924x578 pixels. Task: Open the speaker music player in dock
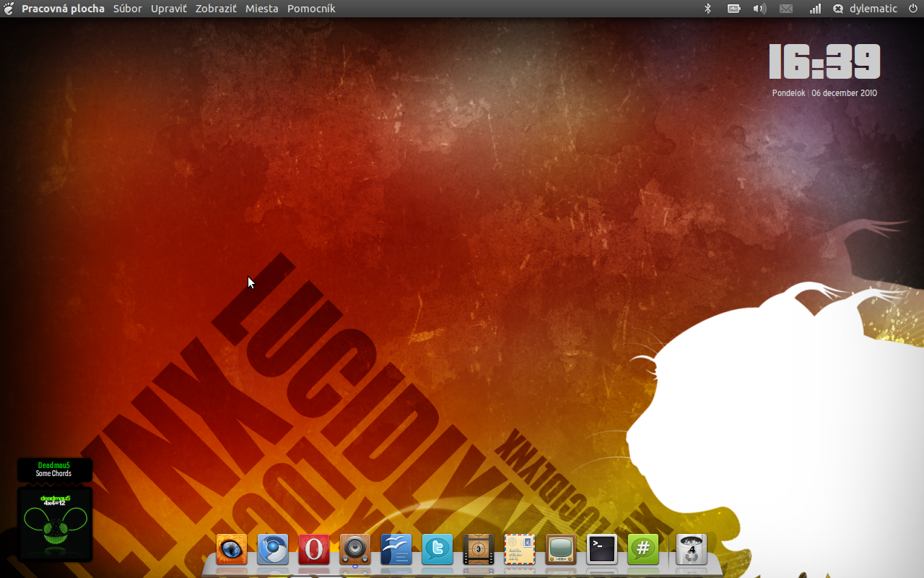(x=355, y=550)
